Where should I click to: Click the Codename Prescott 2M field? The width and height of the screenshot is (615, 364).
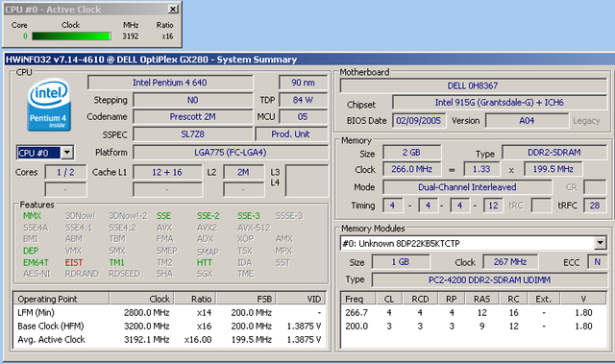192,117
